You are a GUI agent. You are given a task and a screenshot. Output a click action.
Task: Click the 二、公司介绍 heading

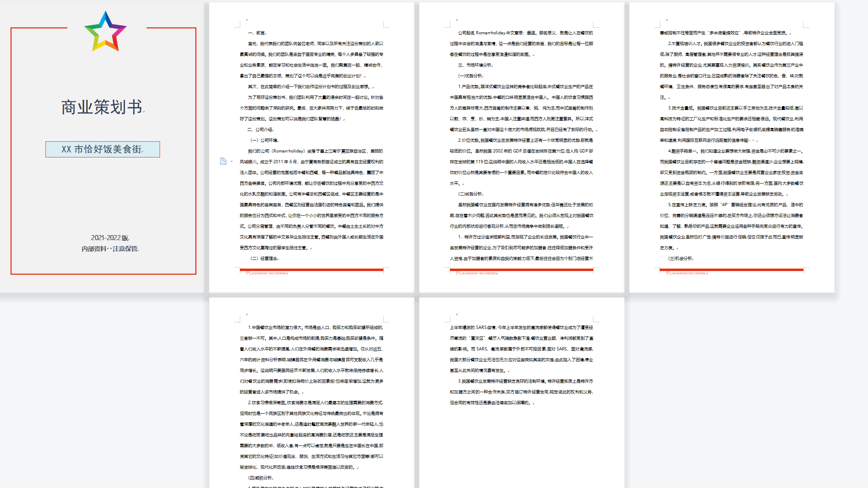point(261,129)
